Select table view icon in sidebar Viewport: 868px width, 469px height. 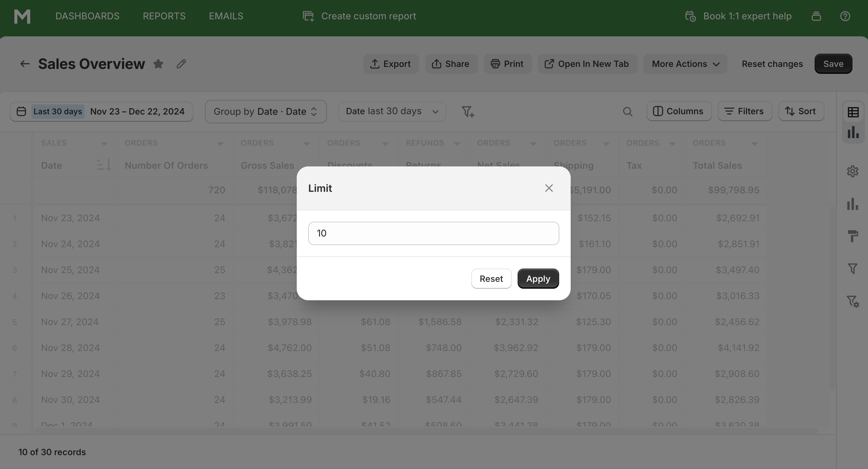point(853,112)
